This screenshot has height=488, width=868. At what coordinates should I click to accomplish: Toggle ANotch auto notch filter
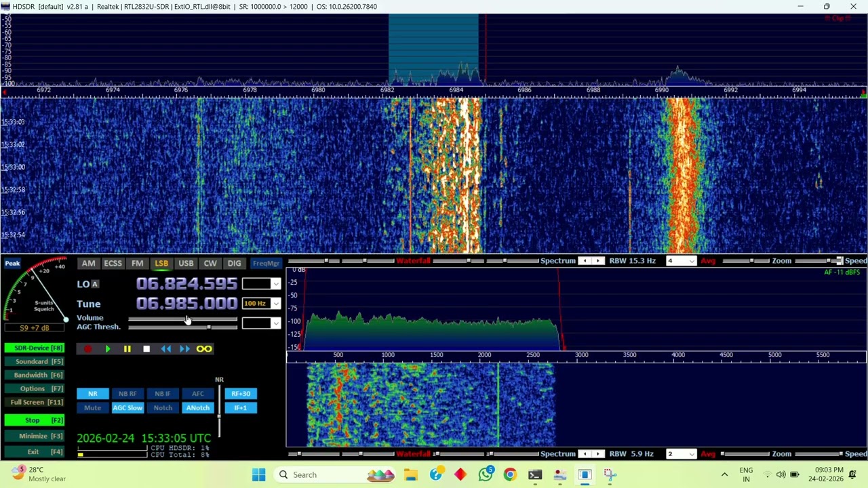click(x=197, y=408)
